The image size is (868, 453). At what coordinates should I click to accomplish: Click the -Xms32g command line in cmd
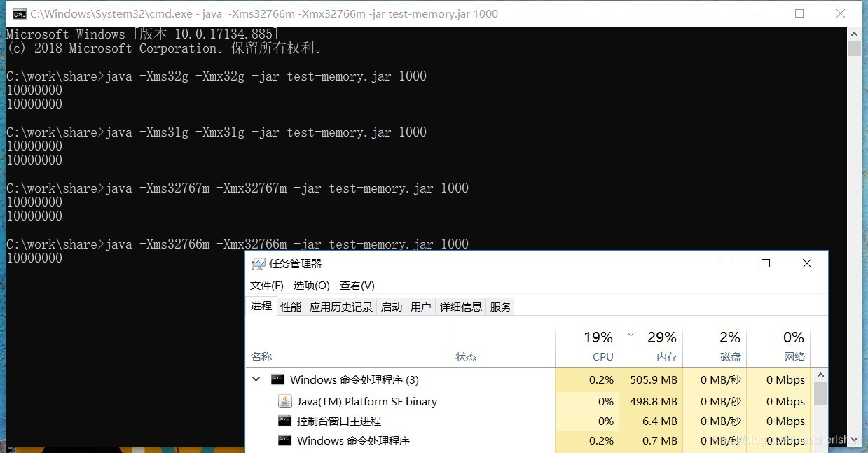click(216, 76)
